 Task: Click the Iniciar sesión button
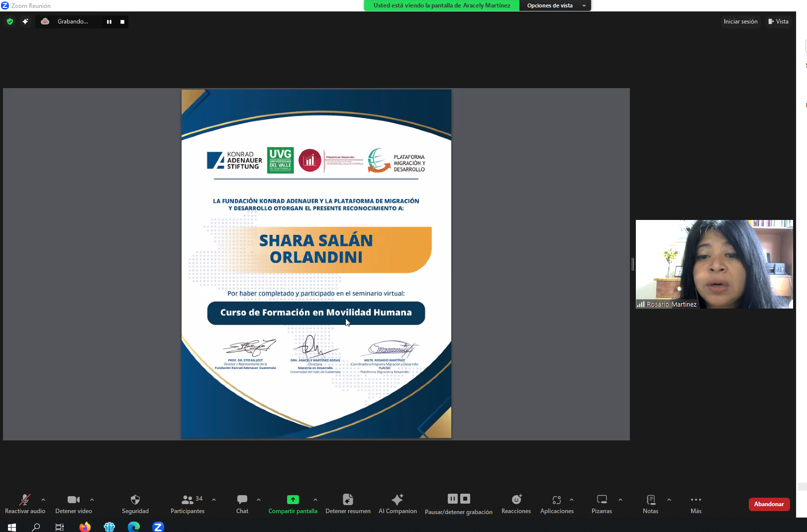740,21
